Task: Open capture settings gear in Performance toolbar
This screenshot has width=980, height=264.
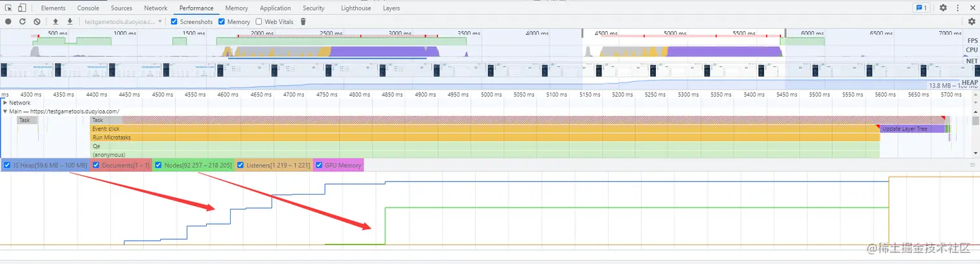Action: (972, 21)
